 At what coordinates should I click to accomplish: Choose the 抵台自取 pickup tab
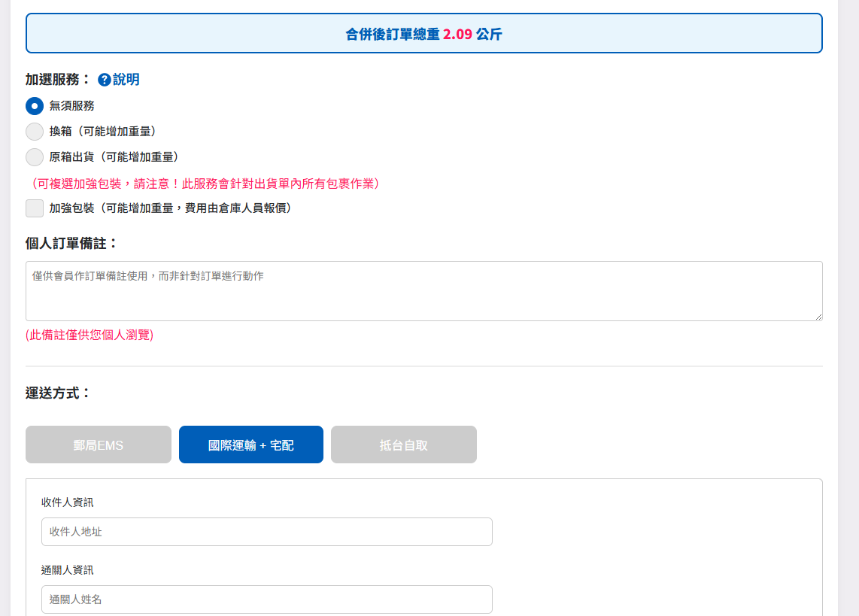(x=404, y=445)
